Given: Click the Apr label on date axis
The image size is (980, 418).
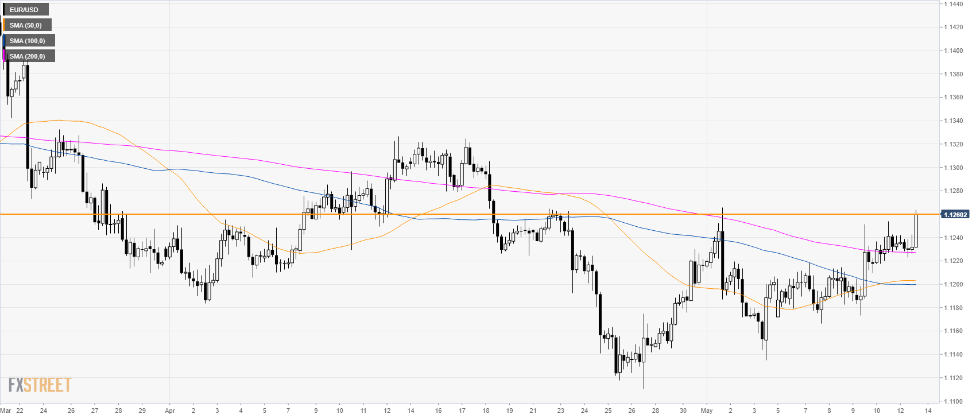Looking at the screenshot, I should [169, 411].
